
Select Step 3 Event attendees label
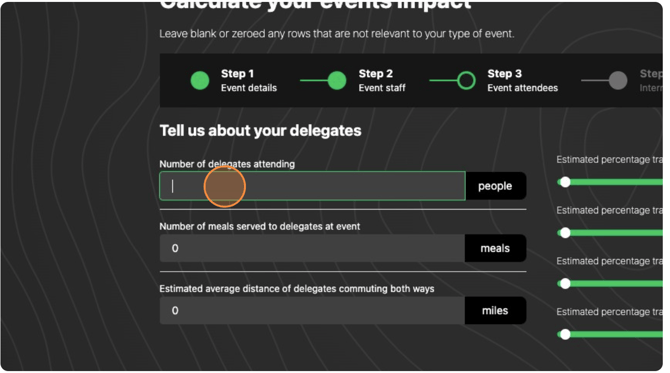click(523, 80)
